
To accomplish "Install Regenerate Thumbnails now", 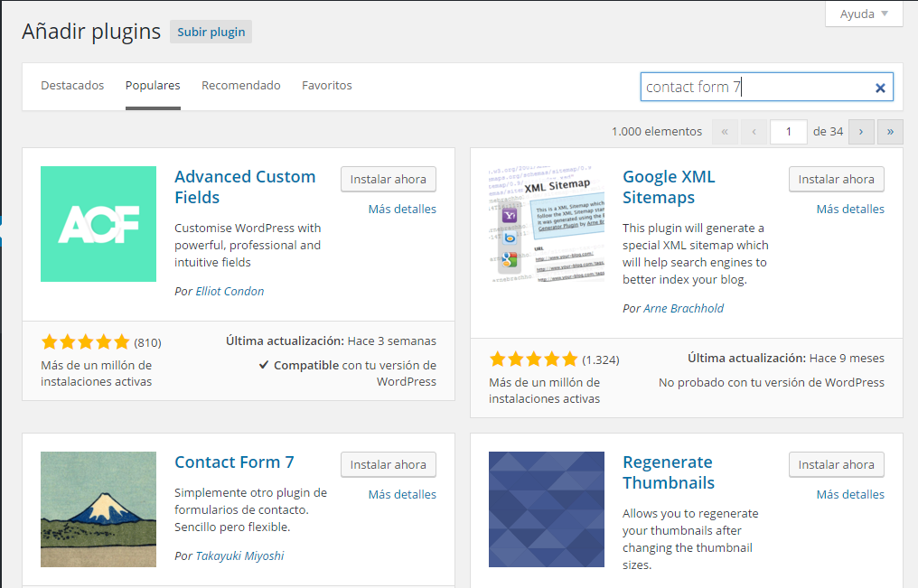I will [x=836, y=464].
